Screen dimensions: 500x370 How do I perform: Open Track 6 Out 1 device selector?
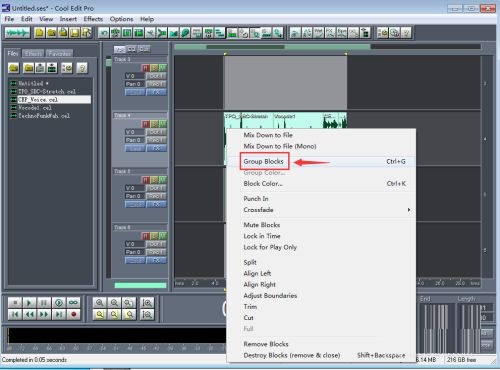point(156,244)
